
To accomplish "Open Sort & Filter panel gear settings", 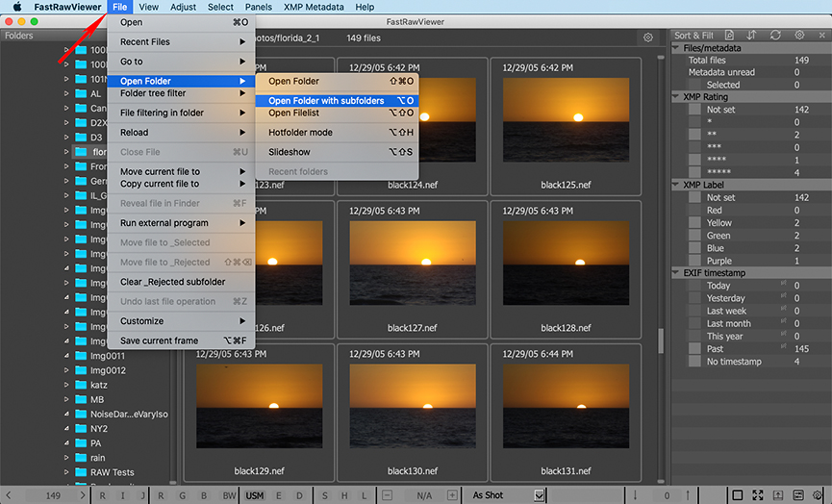I will pyautogui.click(x=799, y=36).
